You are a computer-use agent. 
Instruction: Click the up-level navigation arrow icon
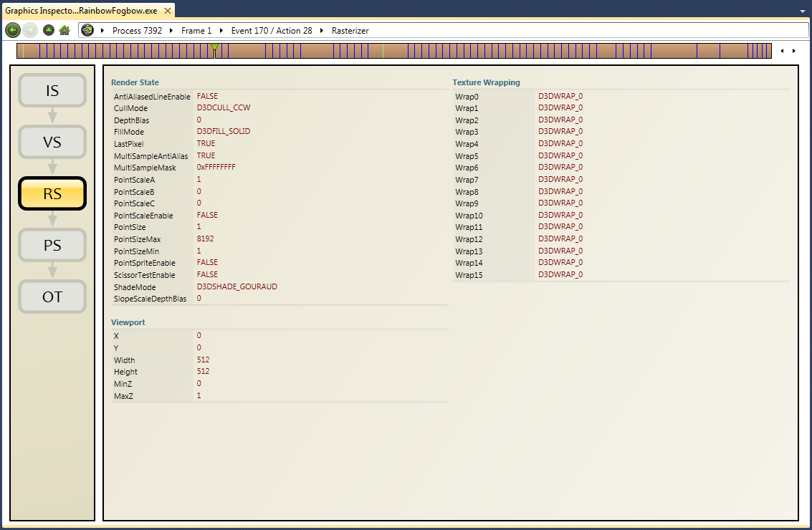(49, 31)
